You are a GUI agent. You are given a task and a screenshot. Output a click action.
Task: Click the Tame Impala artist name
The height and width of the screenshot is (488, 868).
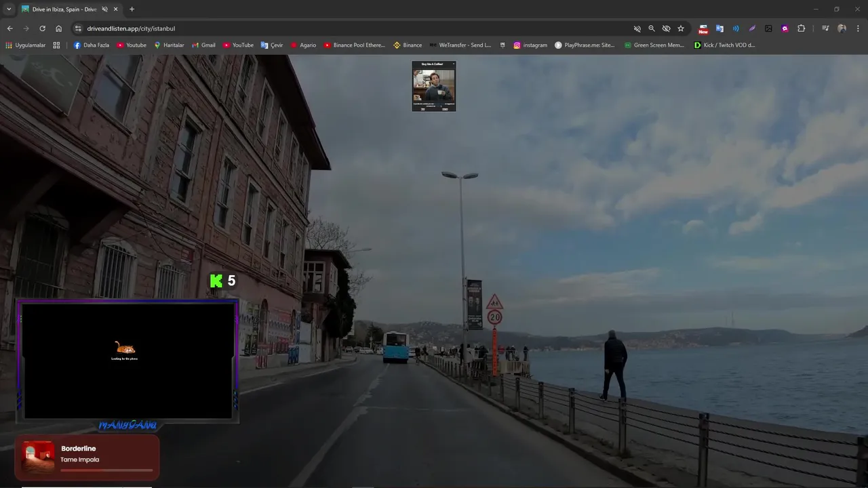tap(80, 460)
